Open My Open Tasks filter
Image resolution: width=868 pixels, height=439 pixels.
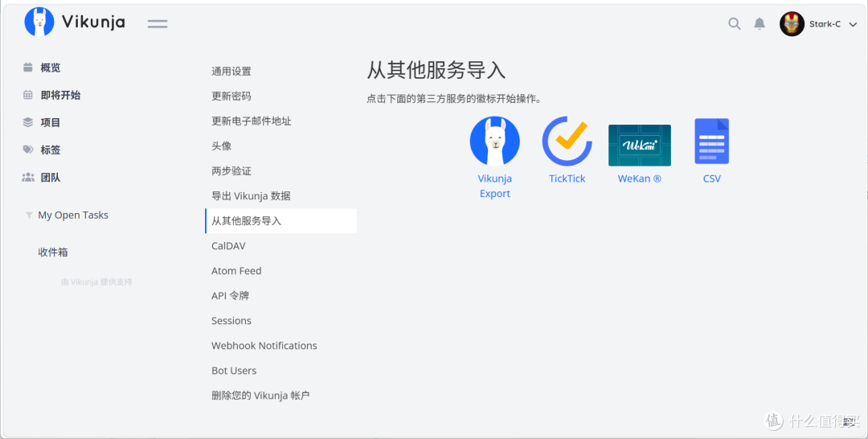point(73,215)
